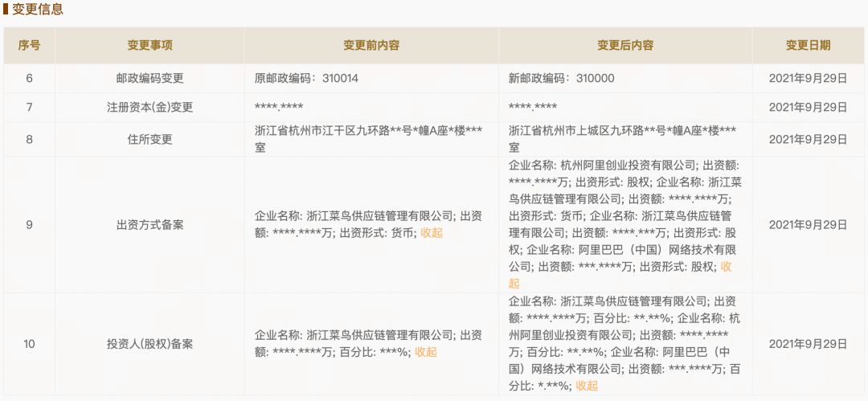This screenshot has height=401, width=868.
Task: Click the date in the 注册资本(金)变更 row
Action: click(x=809, y=108)
